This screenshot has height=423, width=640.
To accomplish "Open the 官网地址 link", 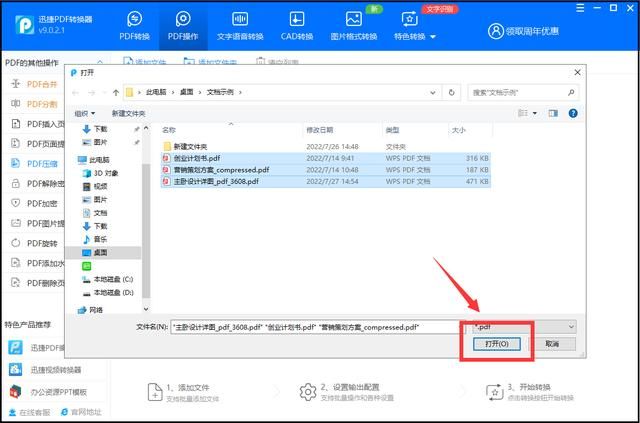I will tap(81, 412).
